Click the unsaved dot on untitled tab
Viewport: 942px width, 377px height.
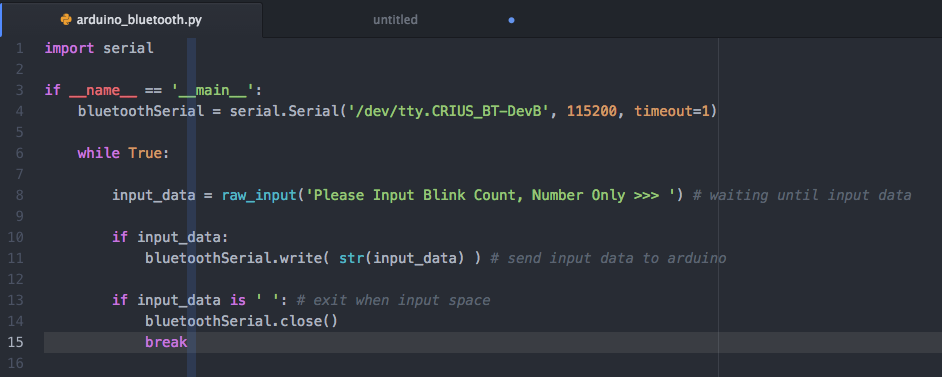(511, 20)
